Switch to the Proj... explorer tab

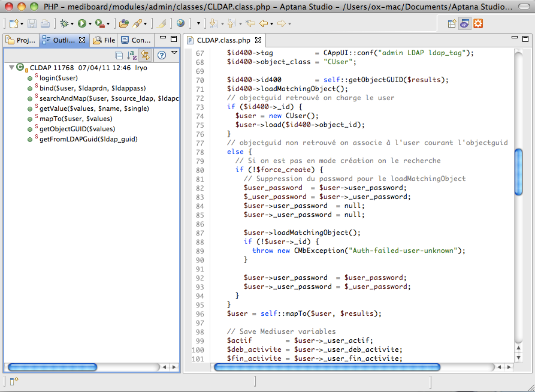click(21, 40)
